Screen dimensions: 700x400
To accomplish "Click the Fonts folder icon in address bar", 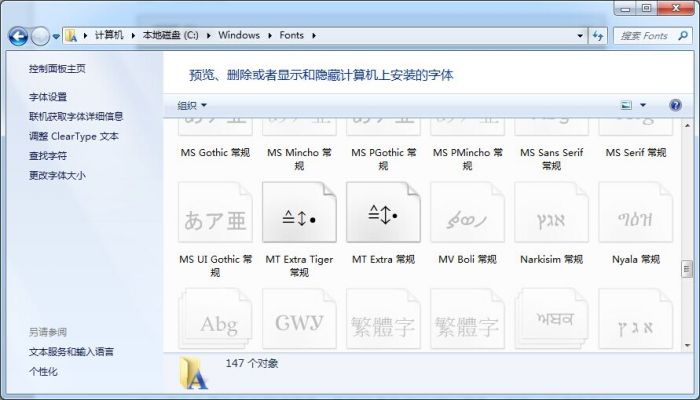I will [71, 35].
